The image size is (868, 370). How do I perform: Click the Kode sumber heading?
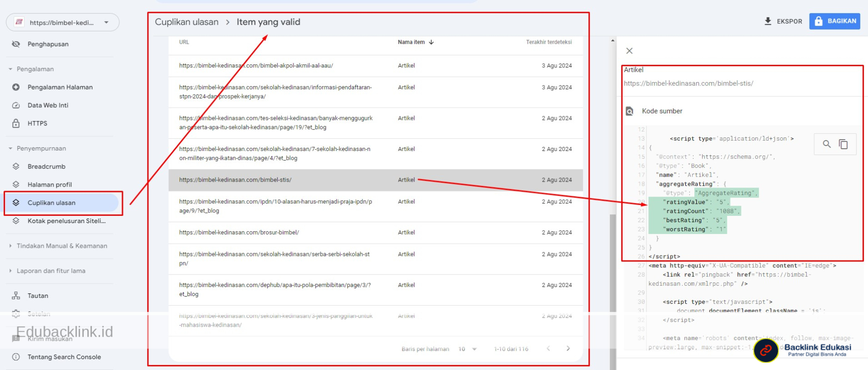point(662,111)
